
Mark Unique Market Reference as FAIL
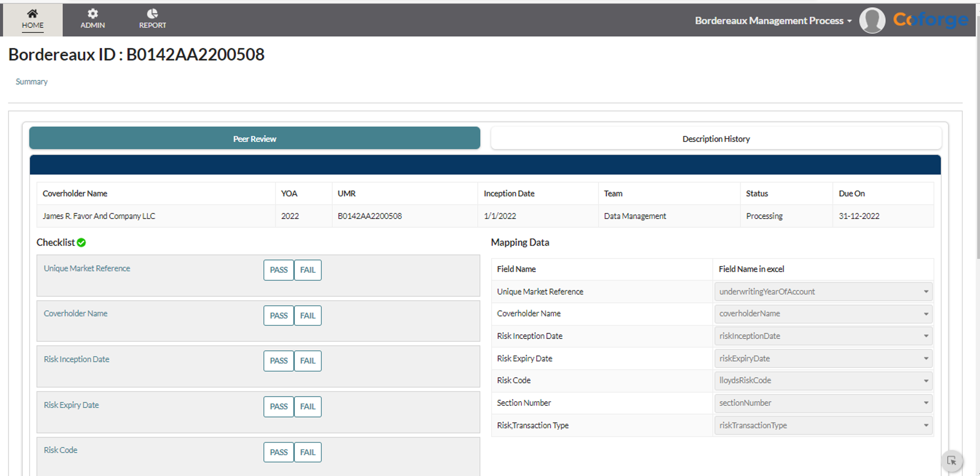coord(307,270)
